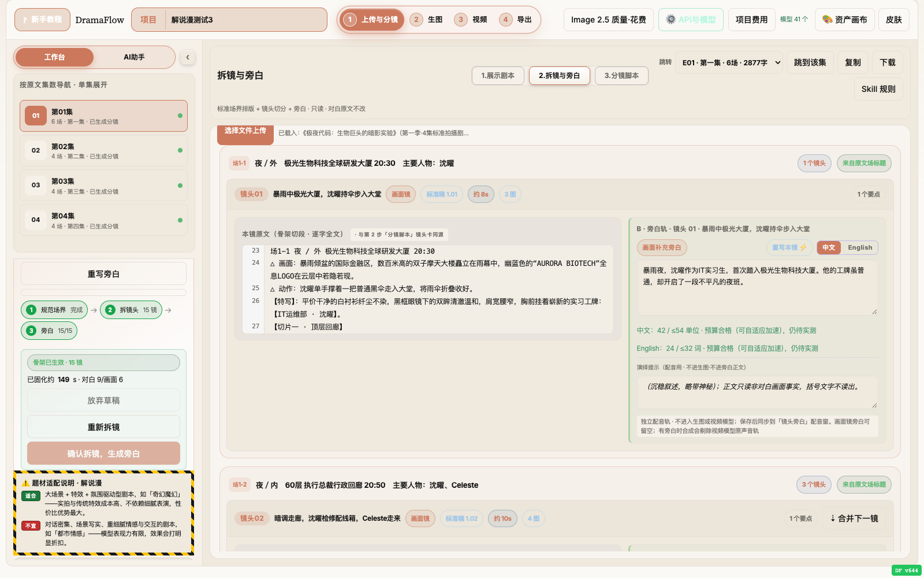Switch narration language to English
Image resolution: width=924 pixels, height=578 pixels.
click(860, 247)
